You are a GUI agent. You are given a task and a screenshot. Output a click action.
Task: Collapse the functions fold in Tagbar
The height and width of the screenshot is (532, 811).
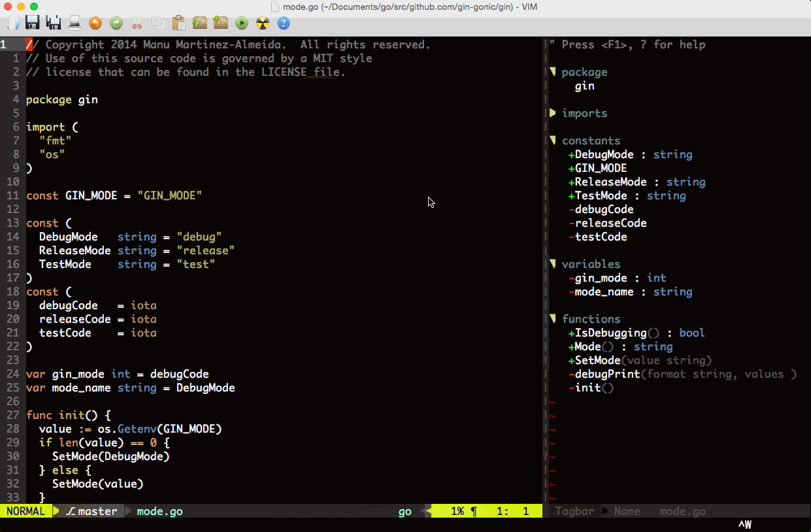pos(553,319)
